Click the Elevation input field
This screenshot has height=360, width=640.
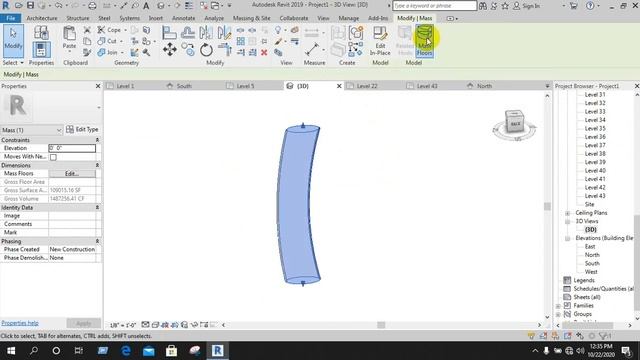tap(72, 149)
